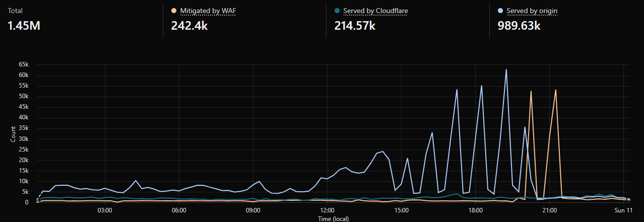Image resolution: width=644 pixels, height=222 pixels.
Task: Click the 12:00 time axis label
Action: point(327,209)
